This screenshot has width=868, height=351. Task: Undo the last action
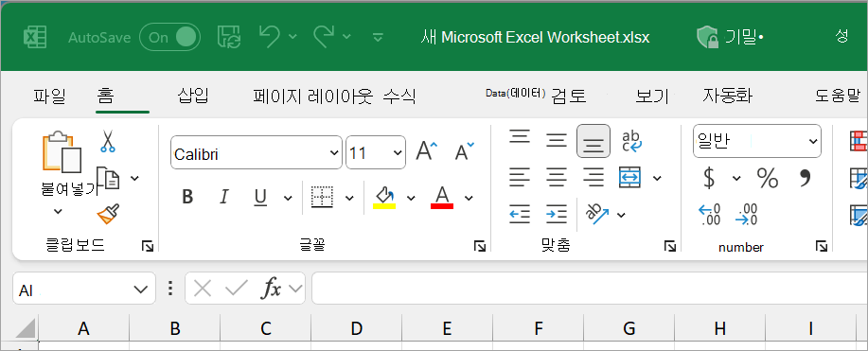270,37
